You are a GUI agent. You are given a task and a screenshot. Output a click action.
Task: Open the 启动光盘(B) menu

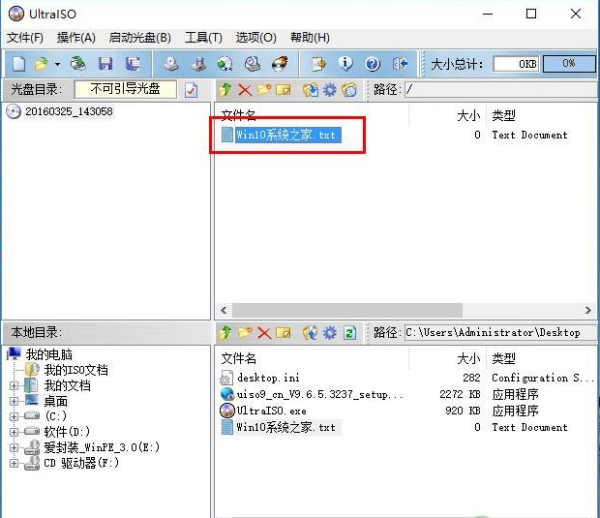(140, 37)
